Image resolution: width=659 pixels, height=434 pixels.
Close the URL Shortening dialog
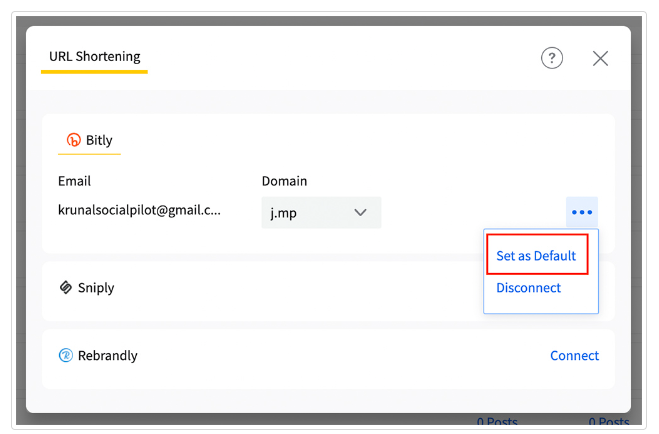(600, 58)
